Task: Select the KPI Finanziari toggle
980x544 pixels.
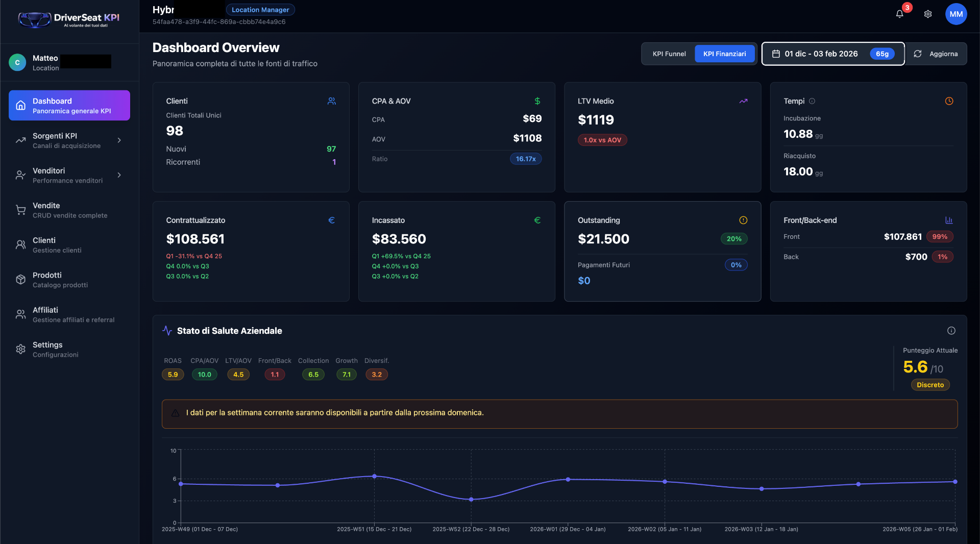Action: (724, 54)
